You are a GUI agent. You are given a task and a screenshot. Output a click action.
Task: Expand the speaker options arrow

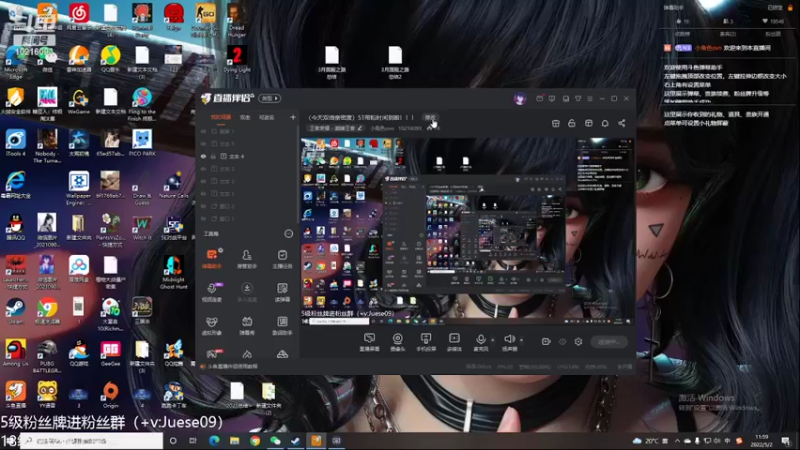[521, 340]
